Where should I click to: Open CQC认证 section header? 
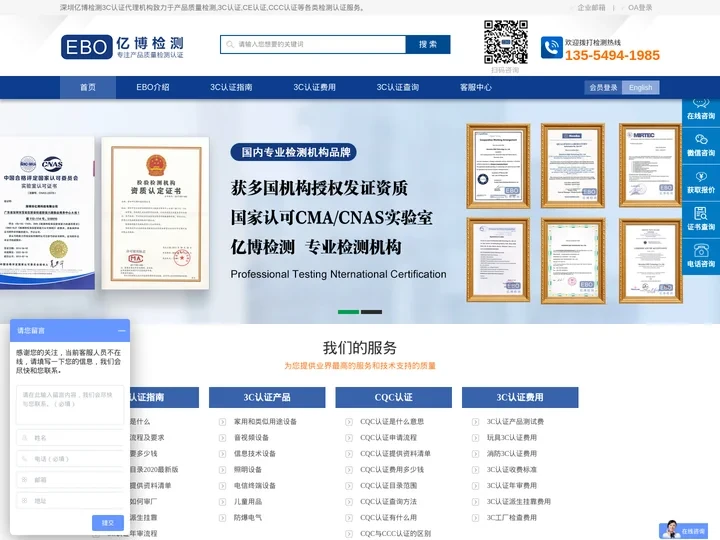tap(394, 397)
